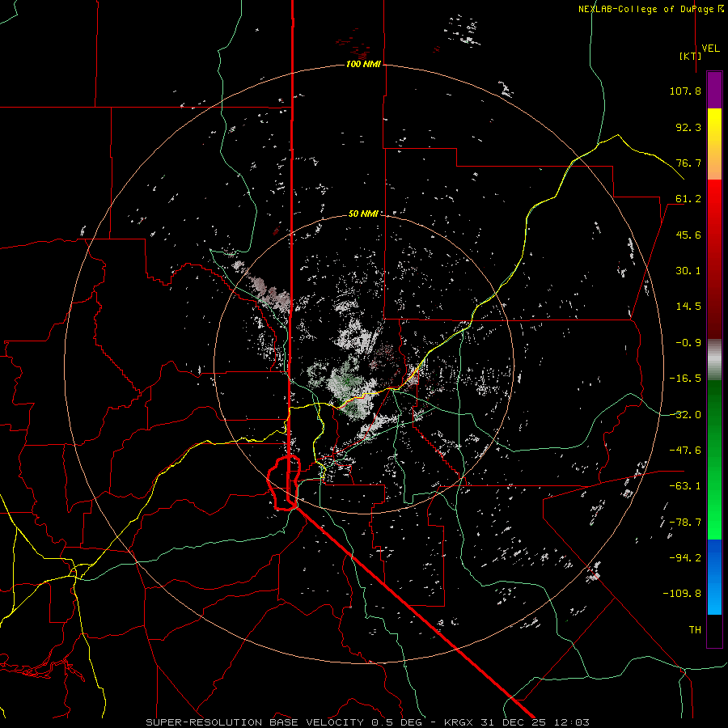This screenshot has width=728, height=728.
Task: Click the -109.8 velocity scale value
Action: click(x=682, y=594)
